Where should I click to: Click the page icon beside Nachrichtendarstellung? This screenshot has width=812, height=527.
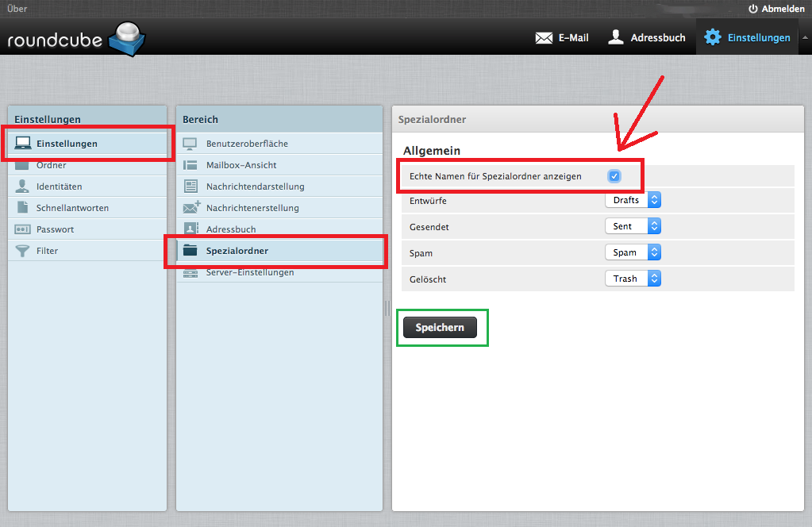point(190,187)
